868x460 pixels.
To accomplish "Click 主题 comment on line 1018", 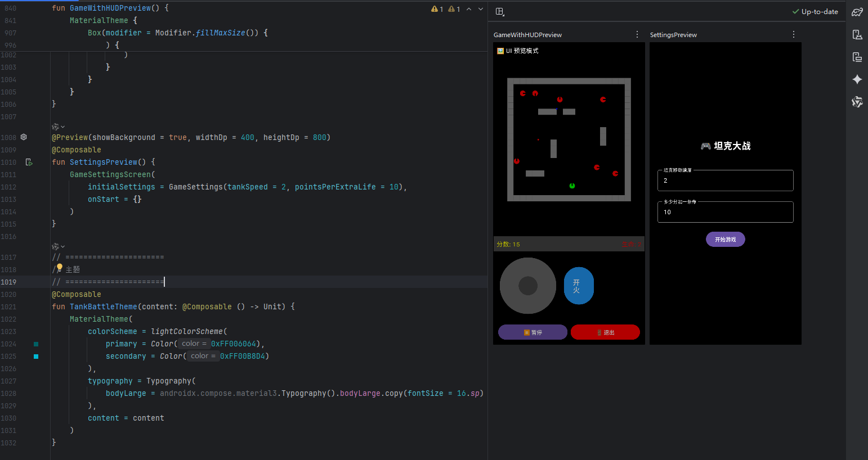I will (73, 269).
